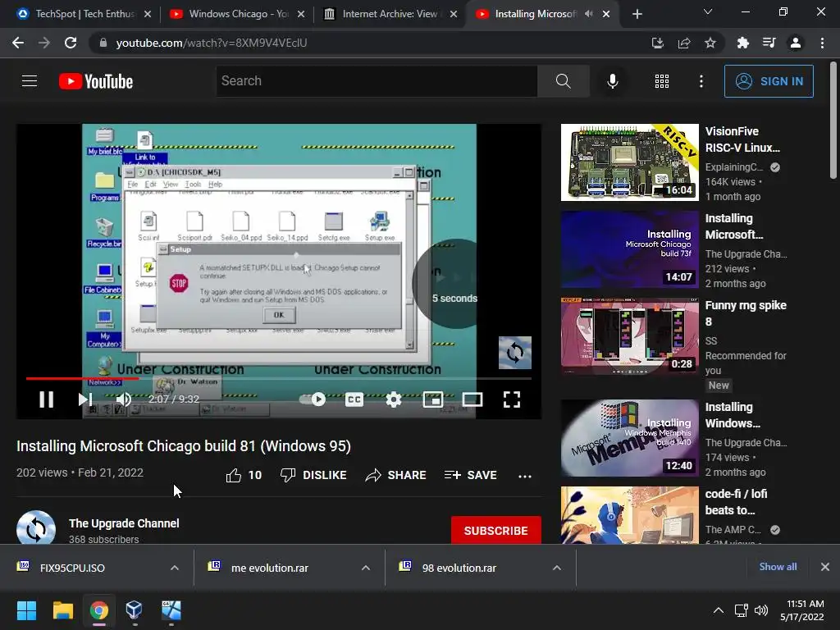Toggle theater mode
Screen dimensions: 840x630
[x=472, y=399]
